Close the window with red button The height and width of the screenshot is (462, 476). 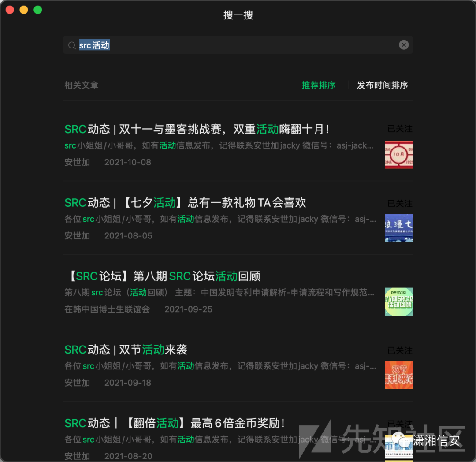point(10,10)
